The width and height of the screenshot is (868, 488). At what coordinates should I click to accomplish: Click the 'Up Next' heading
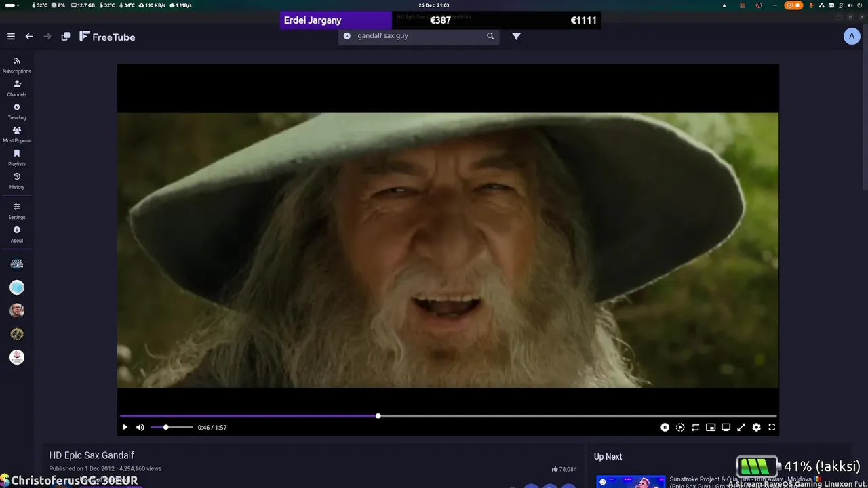click(608, 457)
